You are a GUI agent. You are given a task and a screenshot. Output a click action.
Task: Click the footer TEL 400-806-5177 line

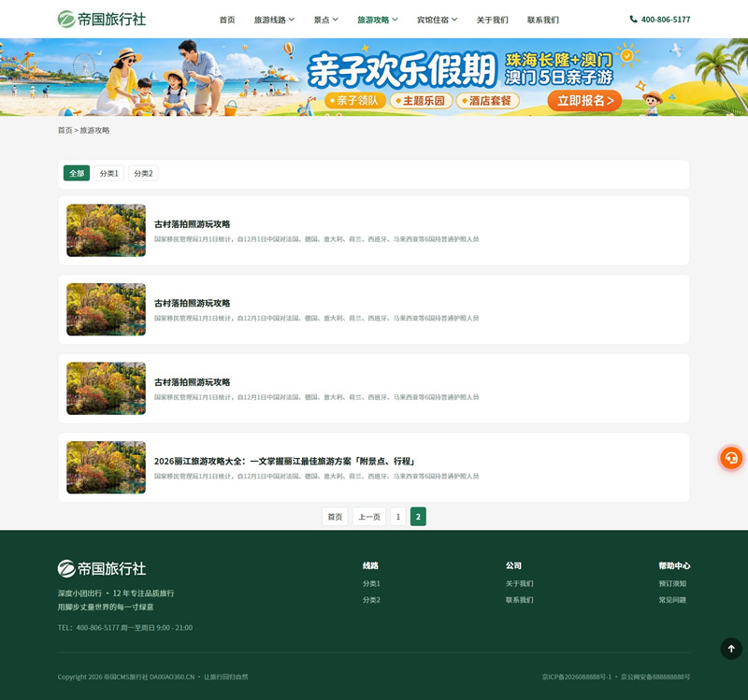(125, 627)
